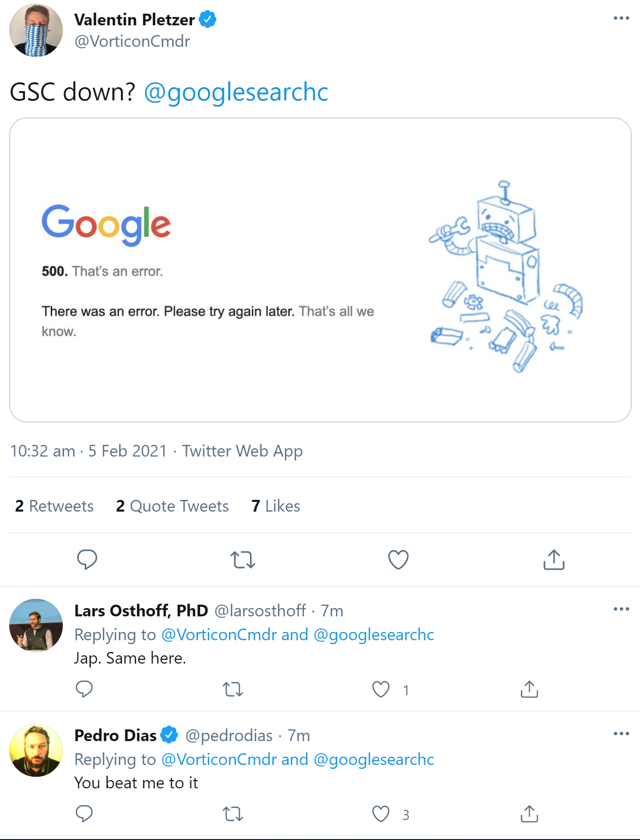Open the more options menu on the main tweet
This screenshot has width=640, height=840.
(621, 18)
